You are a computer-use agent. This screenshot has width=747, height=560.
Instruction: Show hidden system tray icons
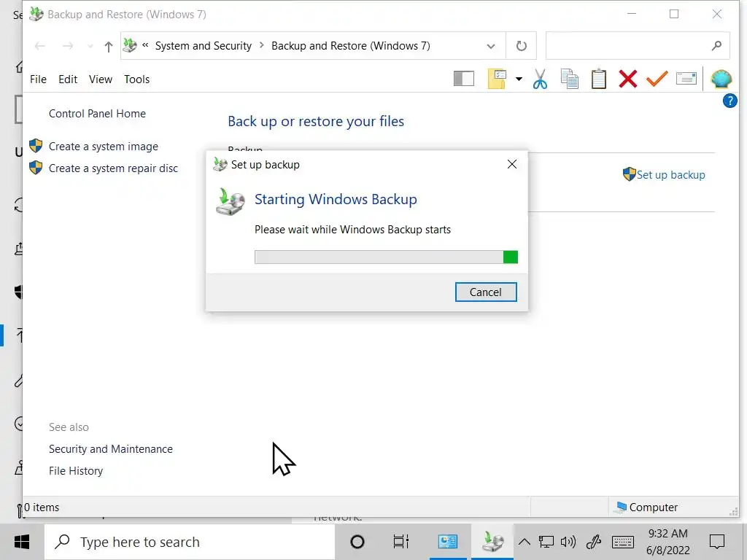(525, 542)
